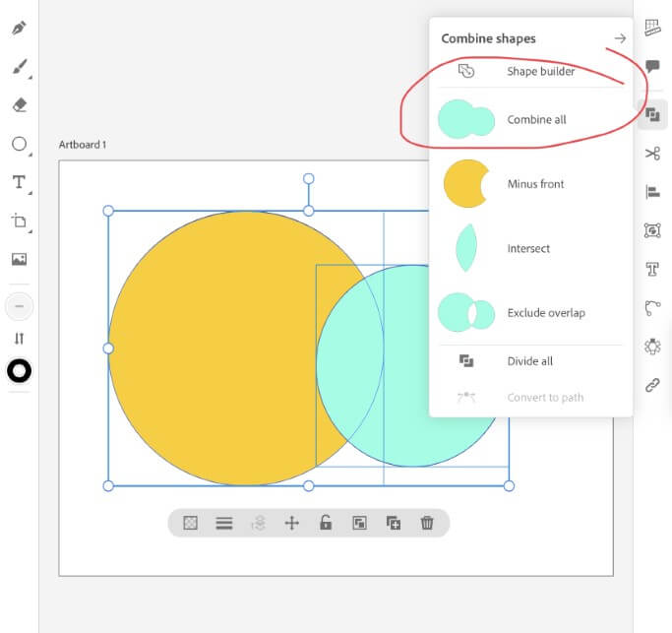Choose the Place image tool
The width and height of the screenshot is (672, 633).
tap(20, 259)
